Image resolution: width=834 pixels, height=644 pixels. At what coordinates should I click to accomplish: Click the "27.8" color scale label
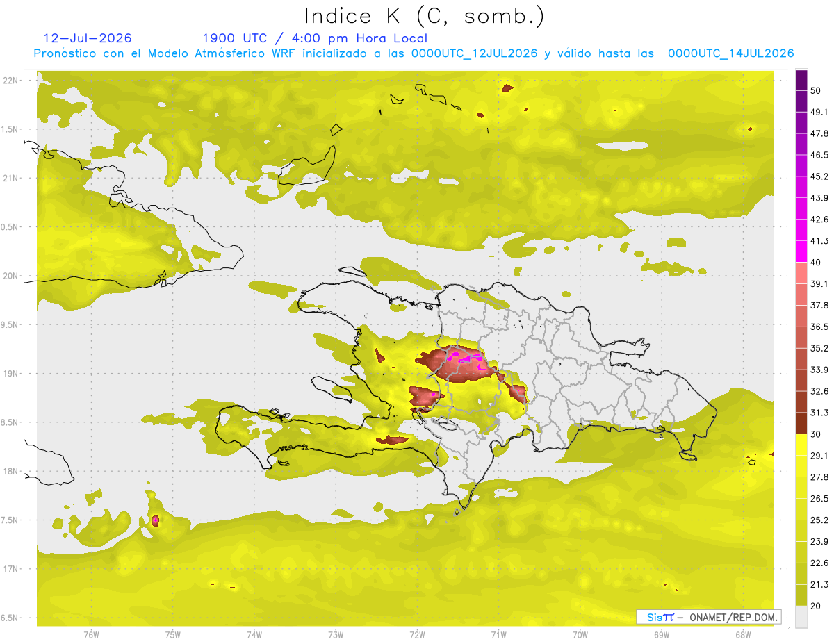[x=819, y=477]
